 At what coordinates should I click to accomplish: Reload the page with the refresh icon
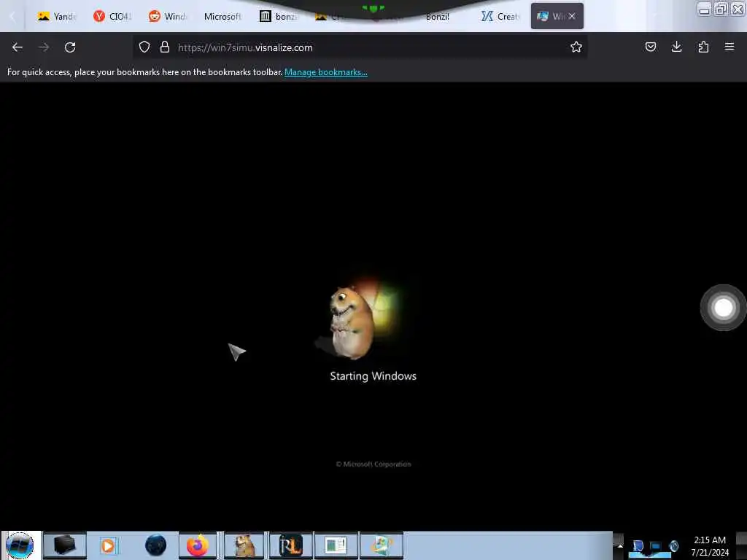click(x=70, y=47)
